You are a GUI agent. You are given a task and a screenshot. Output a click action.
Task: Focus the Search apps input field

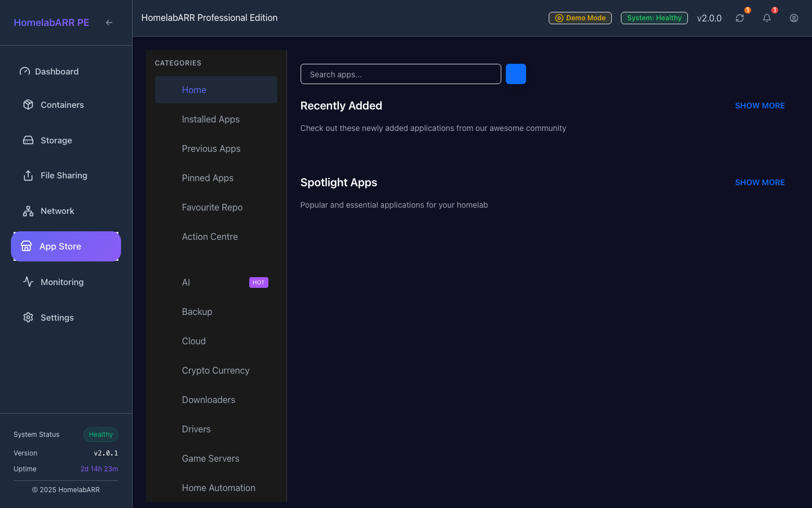click(x=400, y=74)
